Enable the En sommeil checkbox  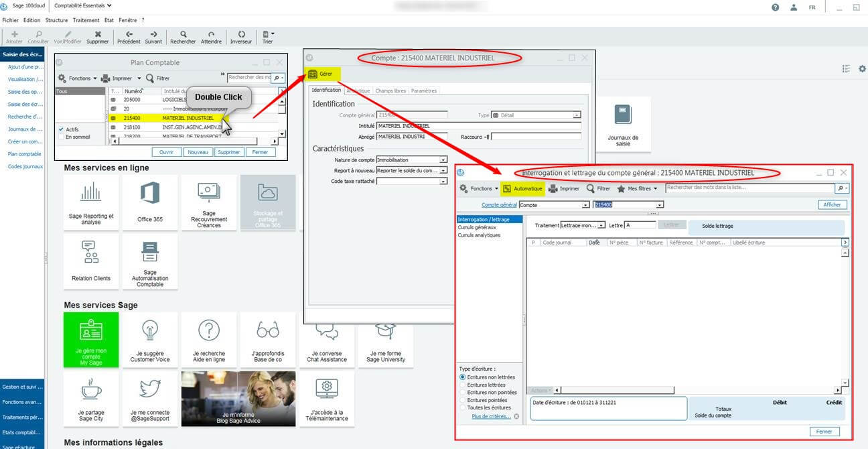coord(61,137)
